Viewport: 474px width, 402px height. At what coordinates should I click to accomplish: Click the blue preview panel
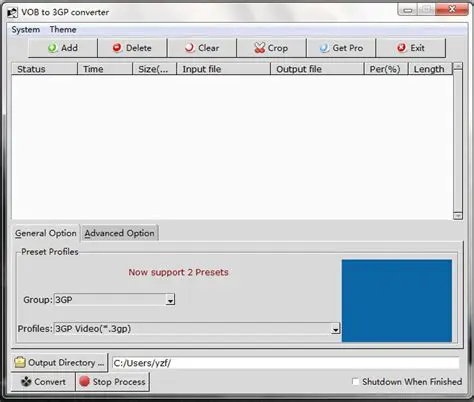pyautogui.click(x=397, y=301)
